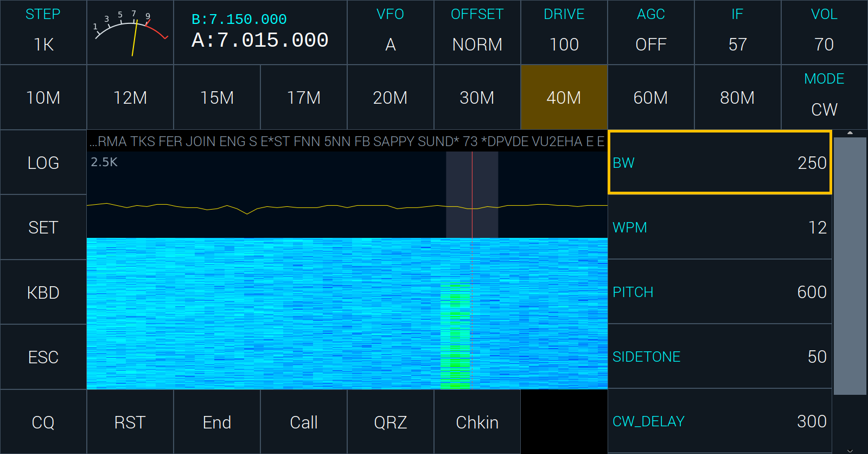Change the OFFSET NORM setting
This screenshot has height=454, width=868.
(477, 33)
